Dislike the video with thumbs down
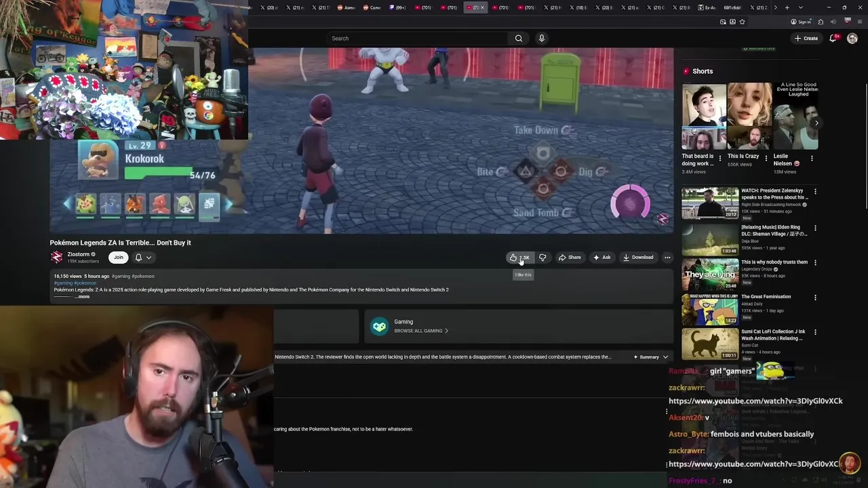This screenshot has width=868, height=488. pos(542,258)
